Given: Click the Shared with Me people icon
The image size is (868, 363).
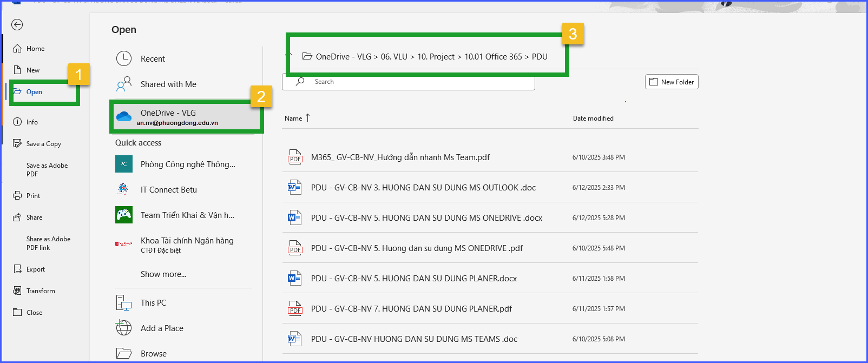Looking at the screenshot, I should tap(124, 84).
